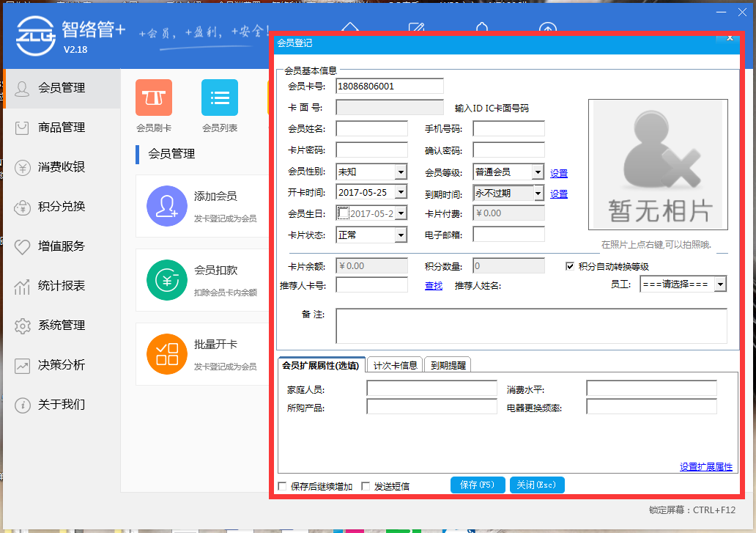
Task: Select the 会员刷卡 card-swipe icon
Action: pyautogui.click(x=153, y=98)
